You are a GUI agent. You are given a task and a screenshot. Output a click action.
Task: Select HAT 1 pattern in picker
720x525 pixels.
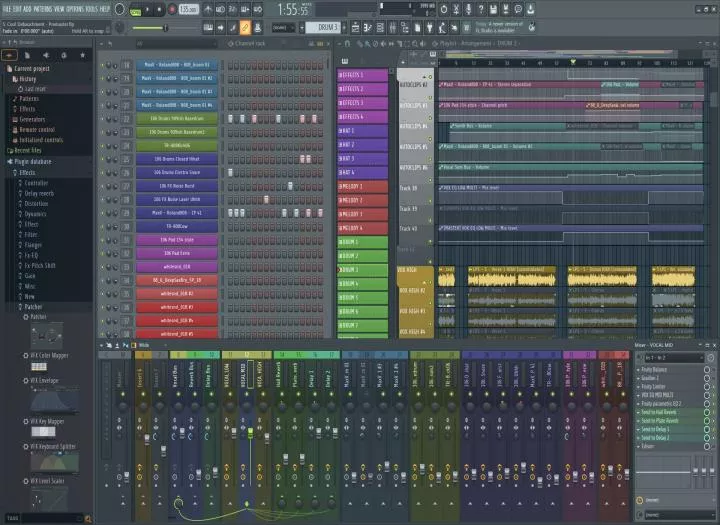point(362,131)
